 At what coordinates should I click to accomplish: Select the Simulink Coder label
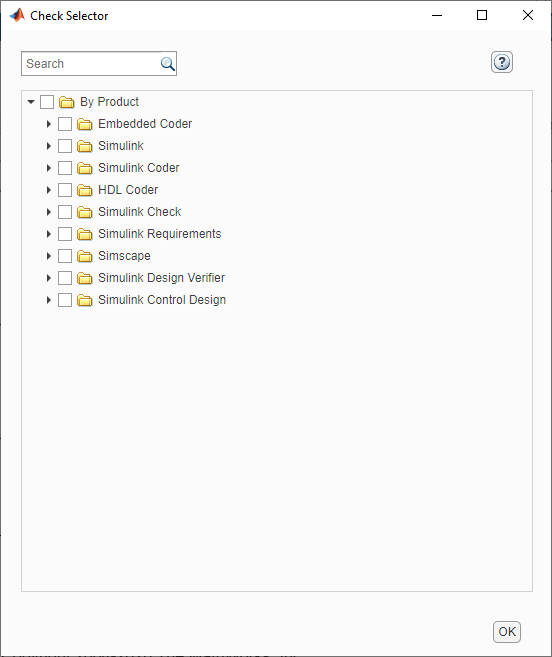(139, 168)
